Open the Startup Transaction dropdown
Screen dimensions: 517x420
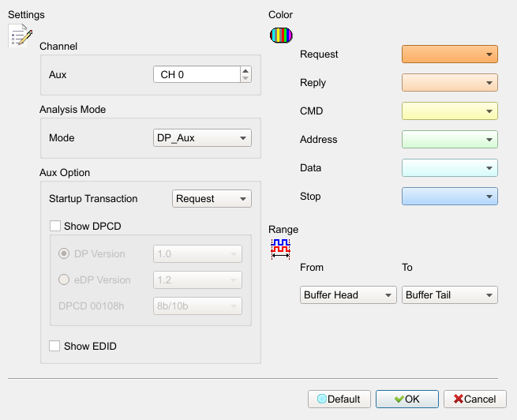[x=212, y=198]
